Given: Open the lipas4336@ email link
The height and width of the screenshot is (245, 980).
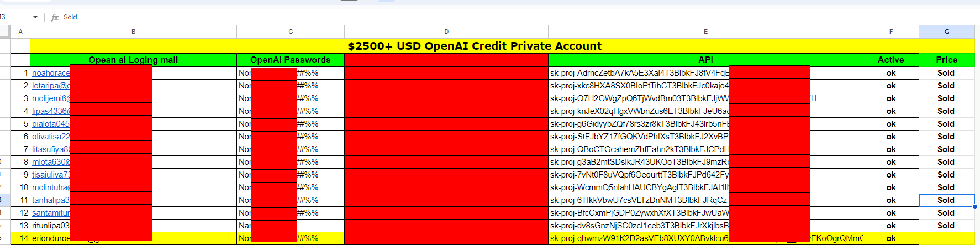Looking at the screenshot, I should coord(51,111).
